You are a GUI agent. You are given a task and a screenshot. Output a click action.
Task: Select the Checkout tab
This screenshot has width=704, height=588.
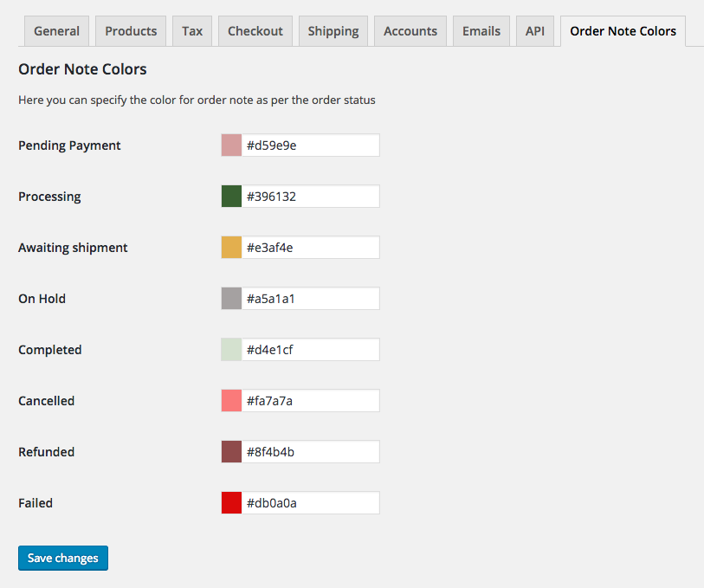(x=255, y=31)
